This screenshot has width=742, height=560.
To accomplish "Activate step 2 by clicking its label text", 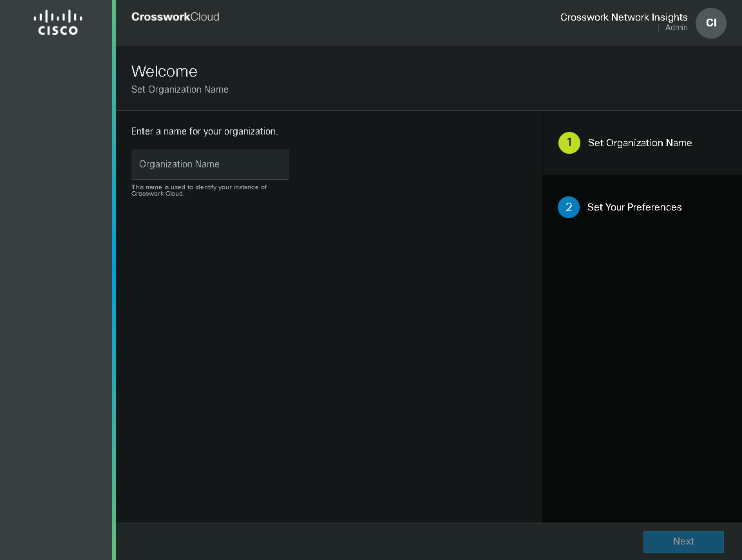I will pyautogui.click(x=634, y=207).
